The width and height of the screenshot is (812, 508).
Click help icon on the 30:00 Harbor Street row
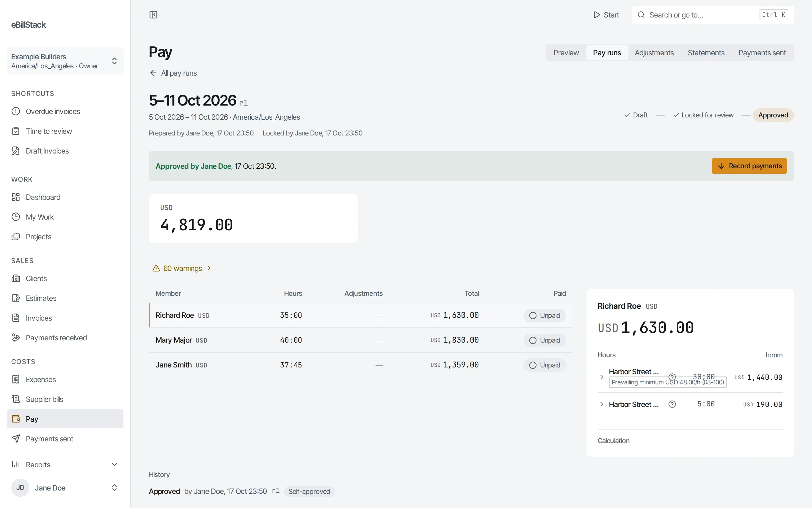(x=672, y=377)
